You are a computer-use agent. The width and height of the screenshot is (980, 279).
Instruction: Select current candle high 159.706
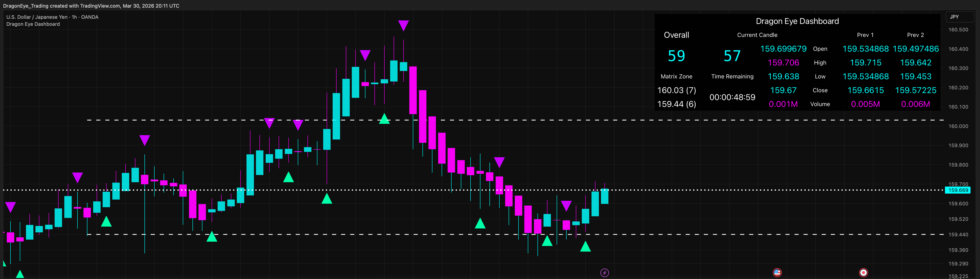tap(783, 63)
